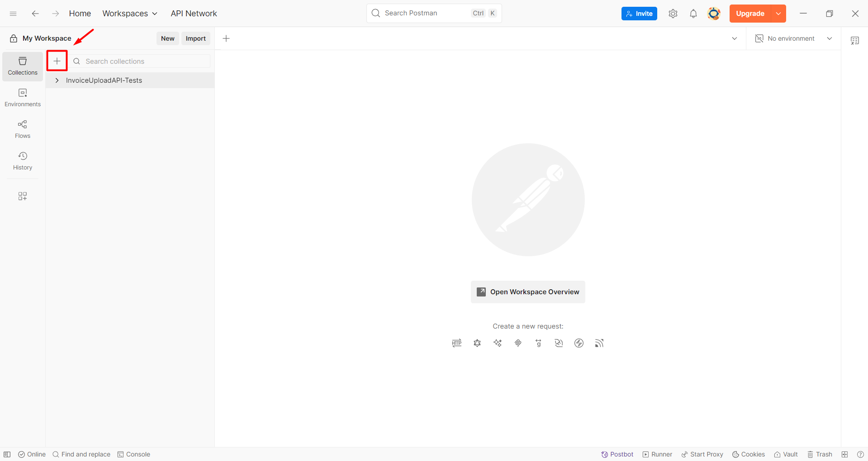View request History via sidebar icon

pos(22,160)
